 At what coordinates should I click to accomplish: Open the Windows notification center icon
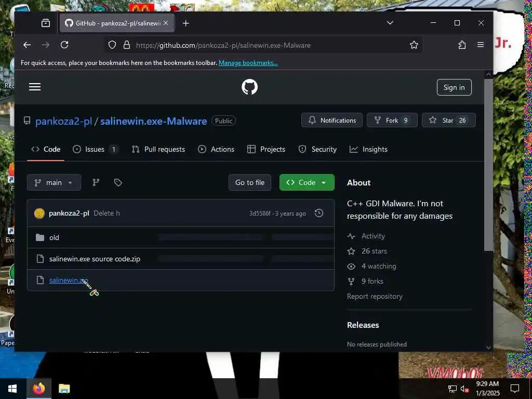[515, 389]
